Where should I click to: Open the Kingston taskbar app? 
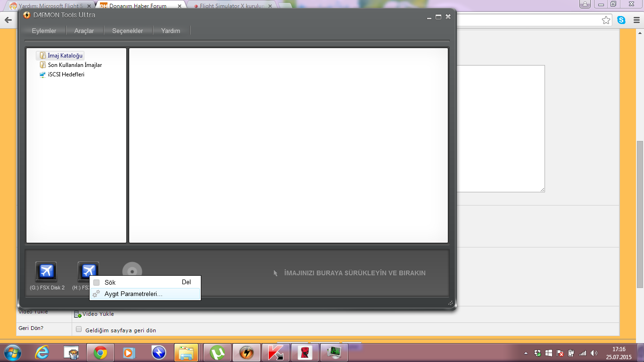pyautogui.click(x=305, y=353)
